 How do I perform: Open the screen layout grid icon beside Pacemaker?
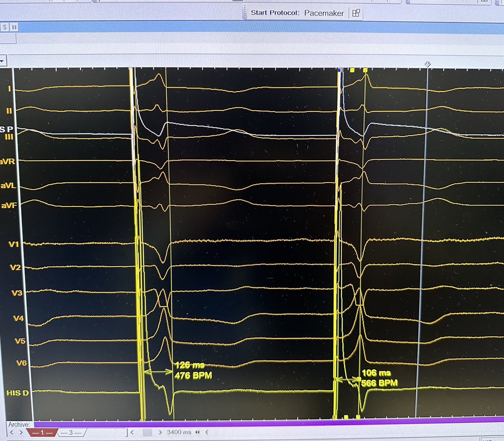[x=355, y=13]
